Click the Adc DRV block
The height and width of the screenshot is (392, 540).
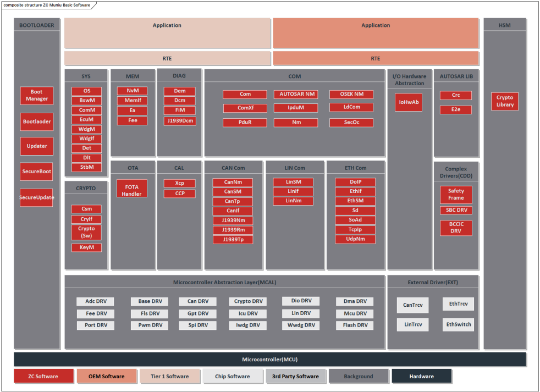pyautogui.click(x=96, y=301)
